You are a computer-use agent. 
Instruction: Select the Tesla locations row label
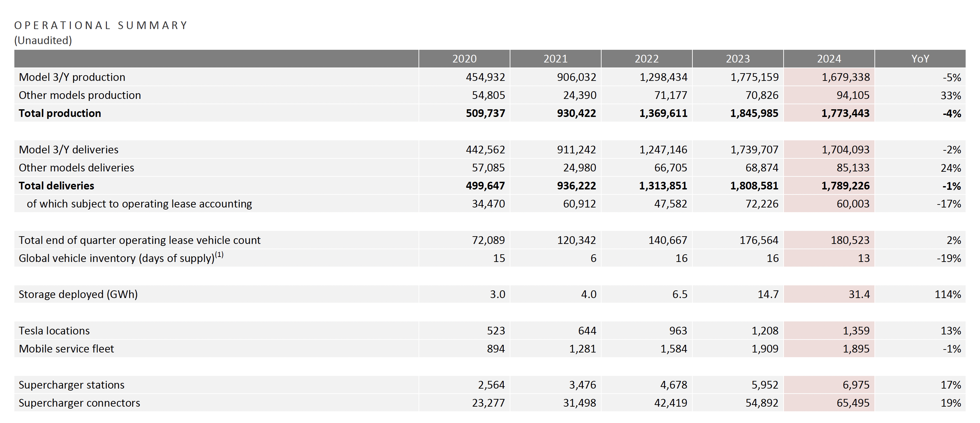click(54, 330)
